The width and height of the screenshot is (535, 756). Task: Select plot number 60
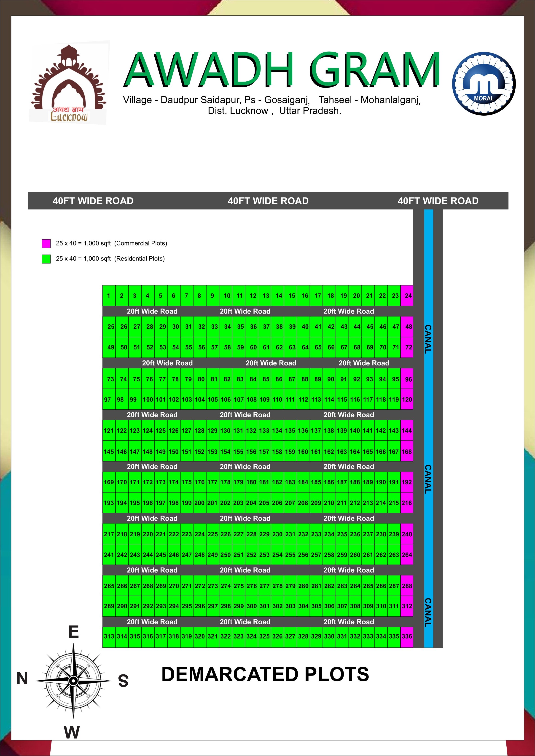[252, 347]
